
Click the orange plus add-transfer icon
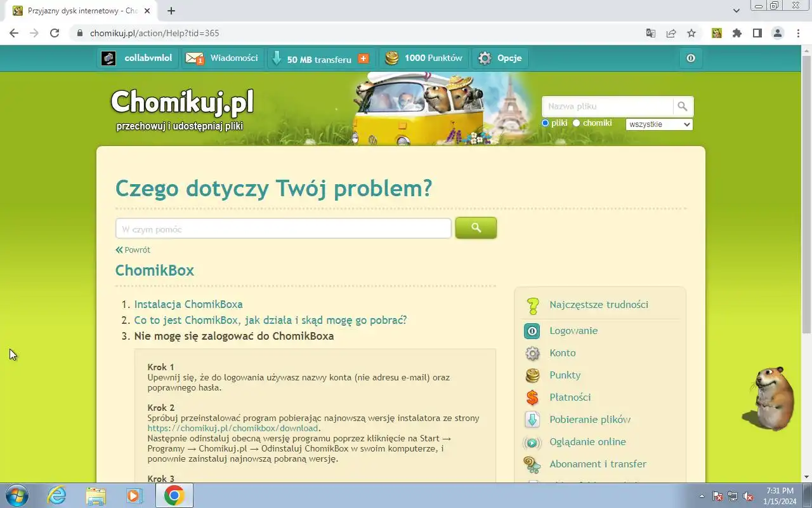click(x=363, y=58)
